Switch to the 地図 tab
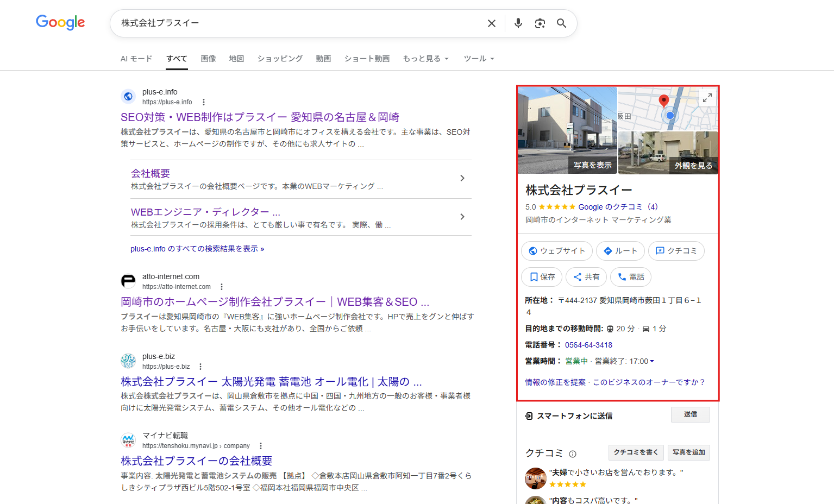This screenshot has height=504, width=834. click(x=236, y=59)
